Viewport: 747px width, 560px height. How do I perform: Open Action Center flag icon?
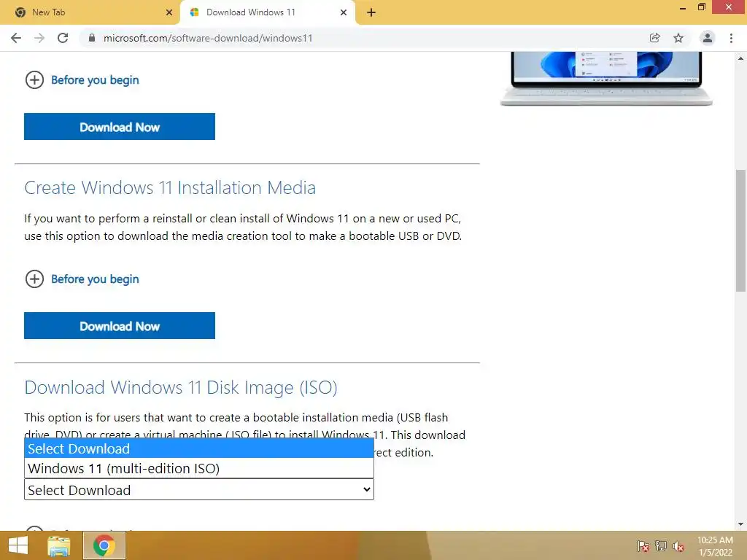tap(643, 546)
